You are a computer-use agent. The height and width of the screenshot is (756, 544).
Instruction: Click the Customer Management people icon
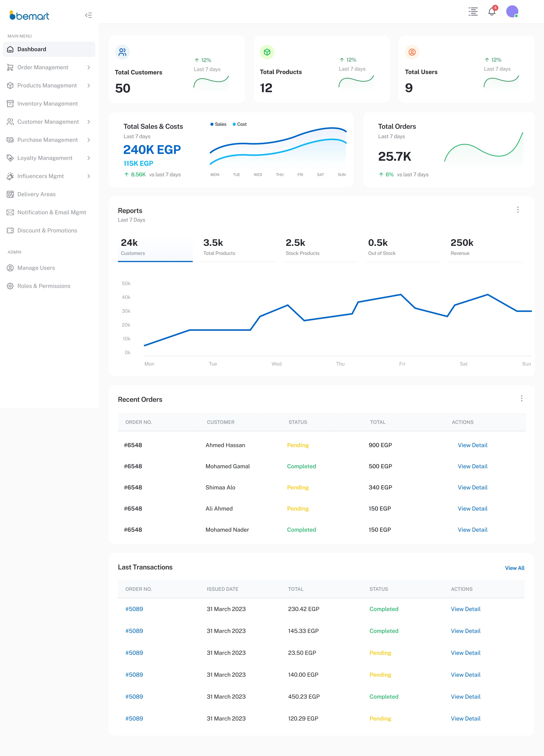pyautogui.click(x=10, y=122)
